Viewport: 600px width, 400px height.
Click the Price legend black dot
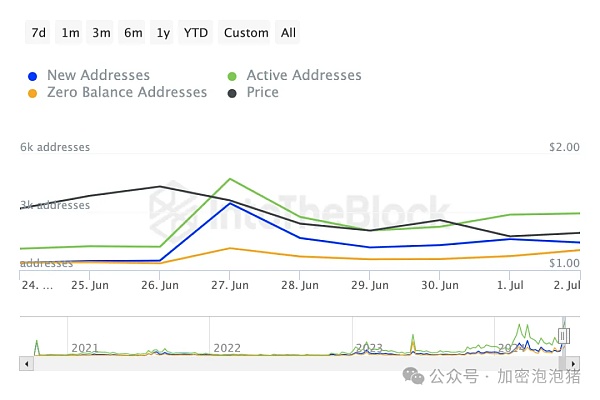[233, 92]
